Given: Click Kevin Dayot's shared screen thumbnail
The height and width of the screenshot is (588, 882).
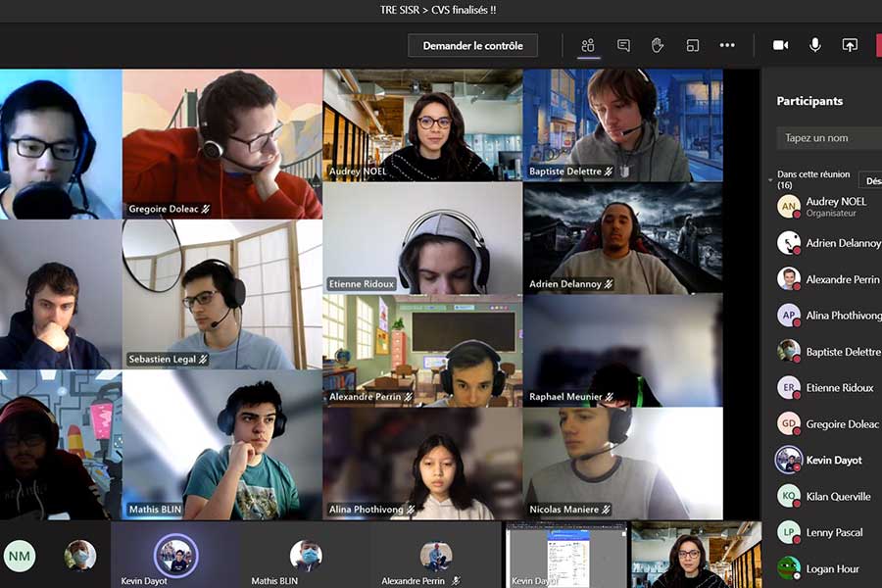Looking at the screenshot, I should [566, 555].
